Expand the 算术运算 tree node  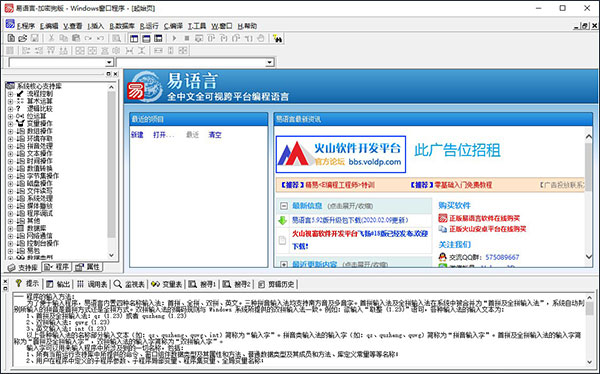coord(10,101)
